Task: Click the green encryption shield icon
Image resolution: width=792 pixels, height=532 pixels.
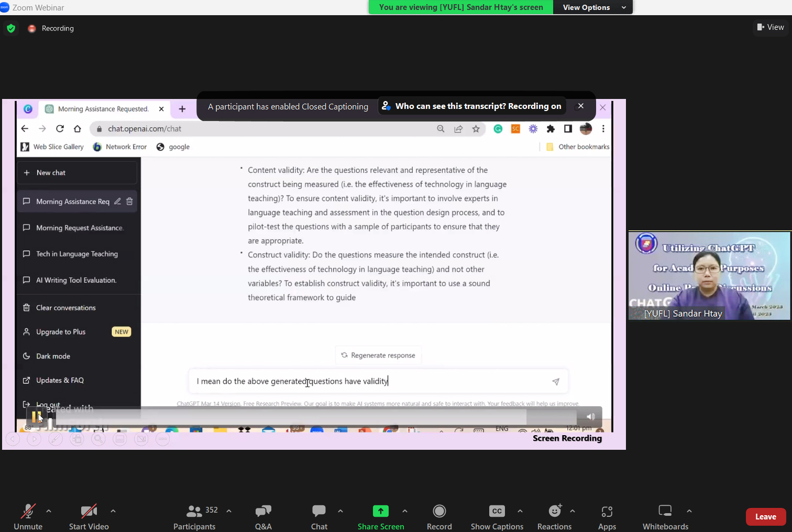Action: click(x=11, y=28)
